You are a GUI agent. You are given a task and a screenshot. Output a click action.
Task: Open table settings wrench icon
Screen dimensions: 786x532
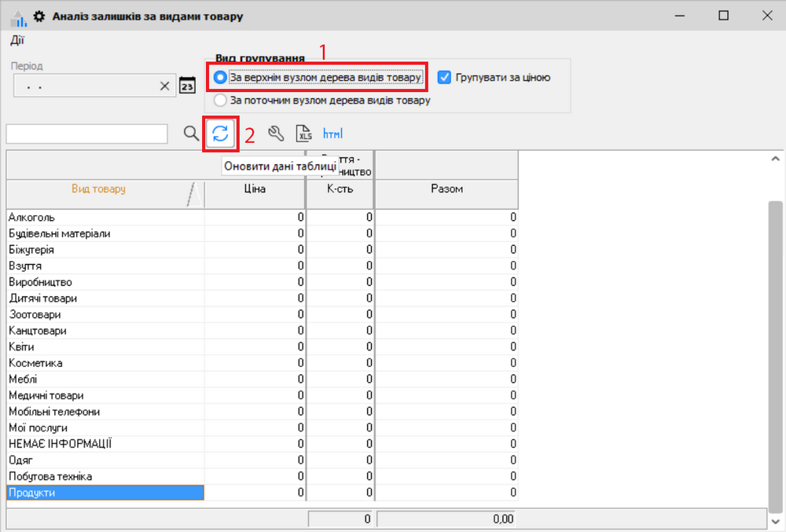point(275,134)
